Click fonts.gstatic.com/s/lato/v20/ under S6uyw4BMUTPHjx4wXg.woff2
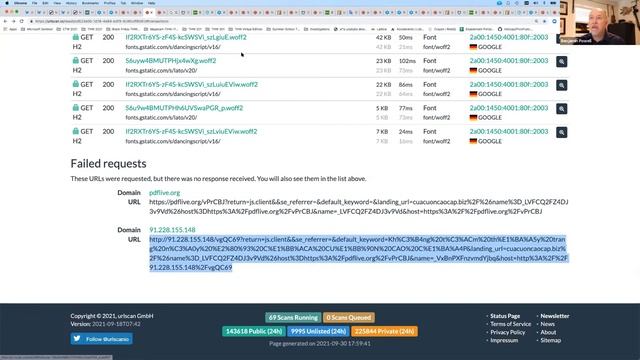Screen dimensions: 640x360 click(161, 70)
